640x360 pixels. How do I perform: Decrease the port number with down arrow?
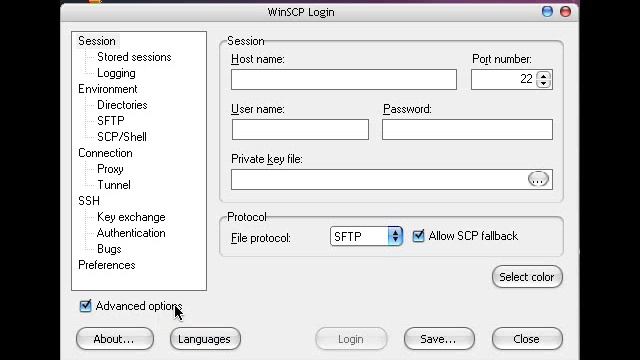click(x=543, y=83)
